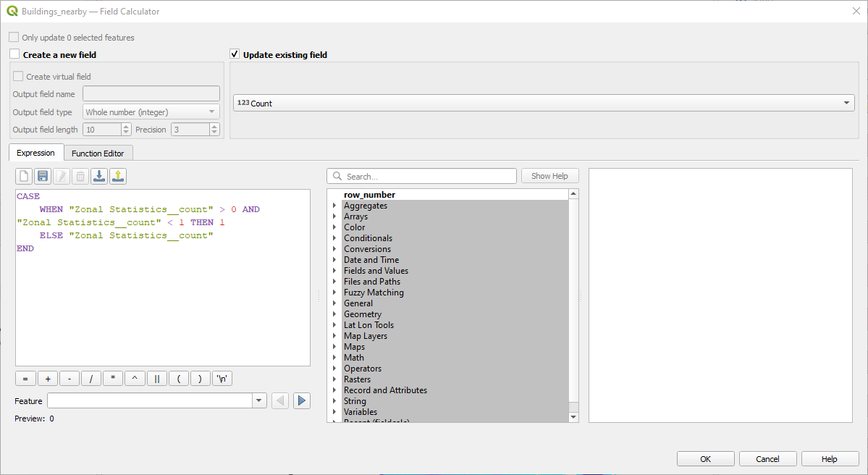Click the function list scrollbar down arrow
The image size is (868, 475).
[x=574, y=417]
